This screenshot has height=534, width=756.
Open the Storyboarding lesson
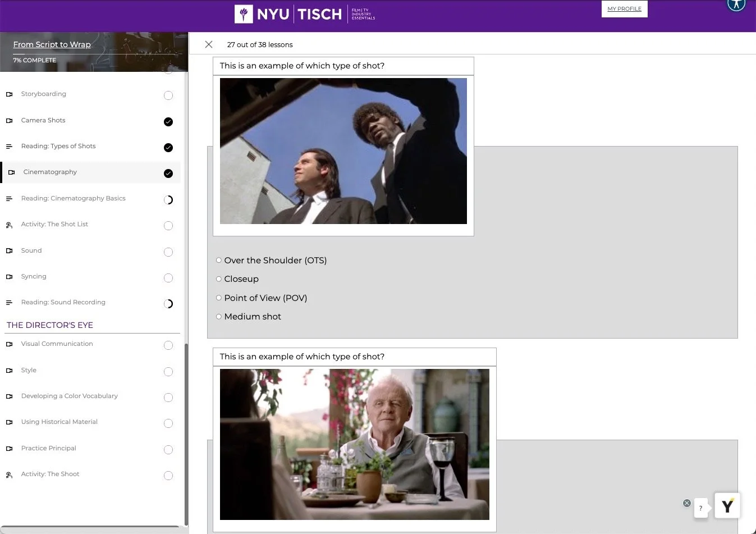click(44, 94)
